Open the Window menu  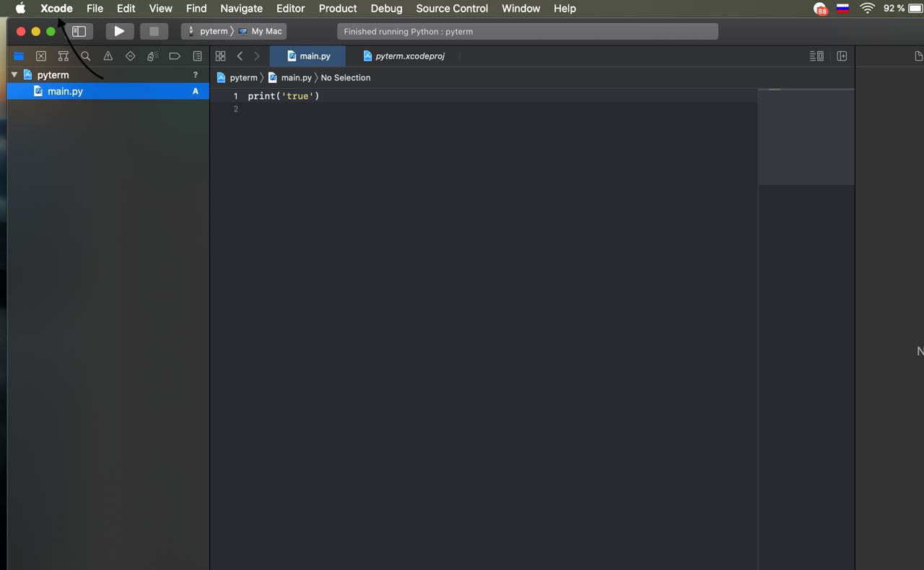[520, 8]
